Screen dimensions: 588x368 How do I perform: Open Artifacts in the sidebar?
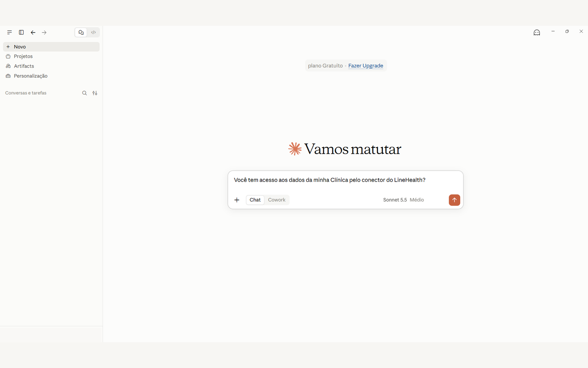coord(51,66)
